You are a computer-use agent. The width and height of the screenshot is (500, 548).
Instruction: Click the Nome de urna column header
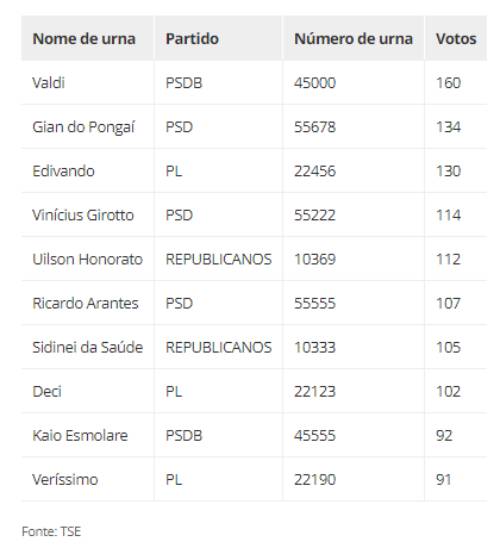84,38
